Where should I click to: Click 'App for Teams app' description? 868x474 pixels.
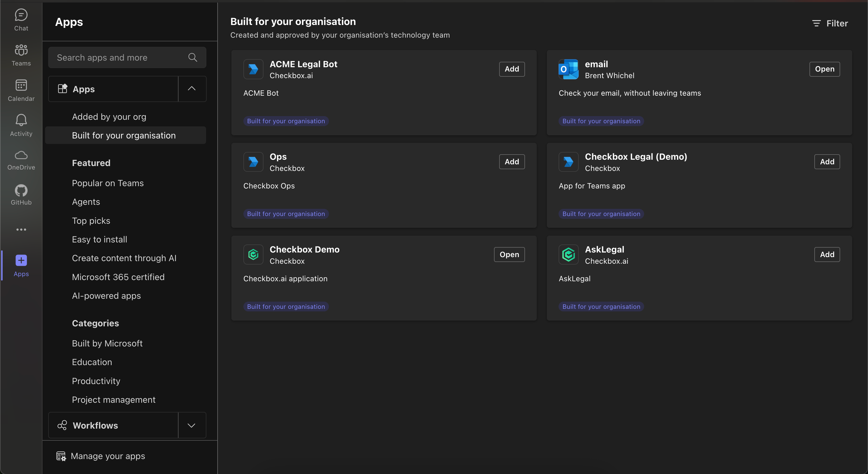(592, 186)
